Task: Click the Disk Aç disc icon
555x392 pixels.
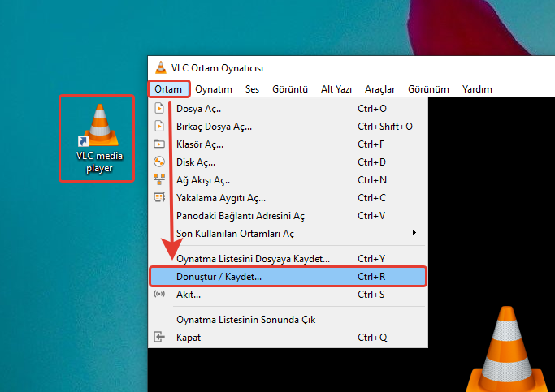Action: 159,162
